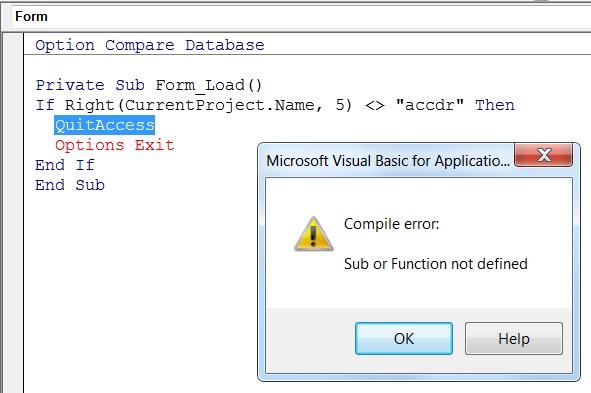
Task: Place cursor on red Options Exit line
Action: pos(115,145)
